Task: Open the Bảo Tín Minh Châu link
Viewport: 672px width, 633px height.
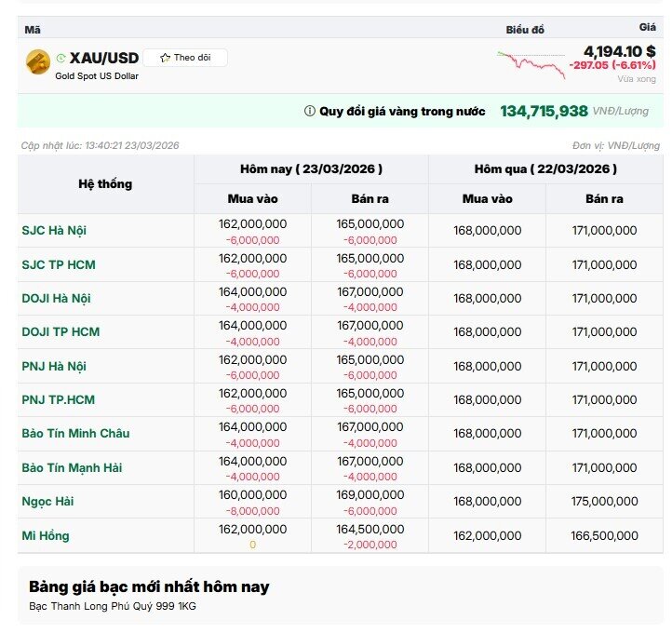Action: click(76, 433)
